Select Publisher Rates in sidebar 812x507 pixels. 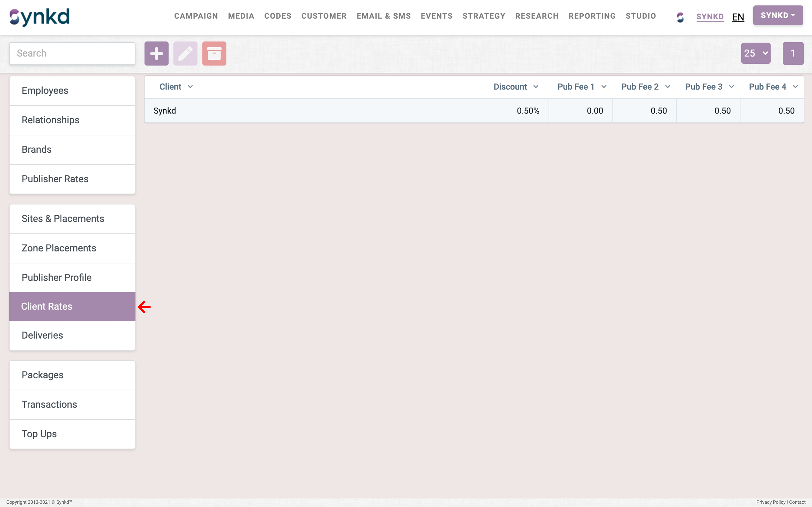[55, 179]
